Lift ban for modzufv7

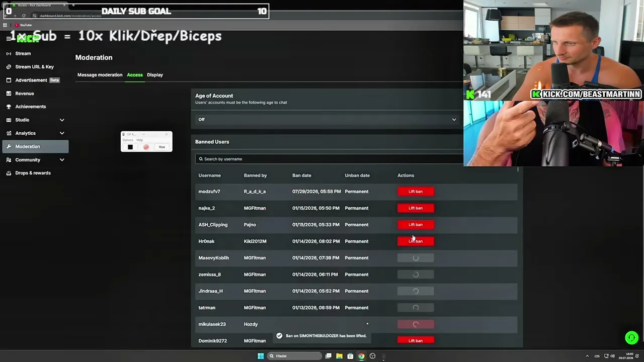pyautogui.click(x=416, y=192)
